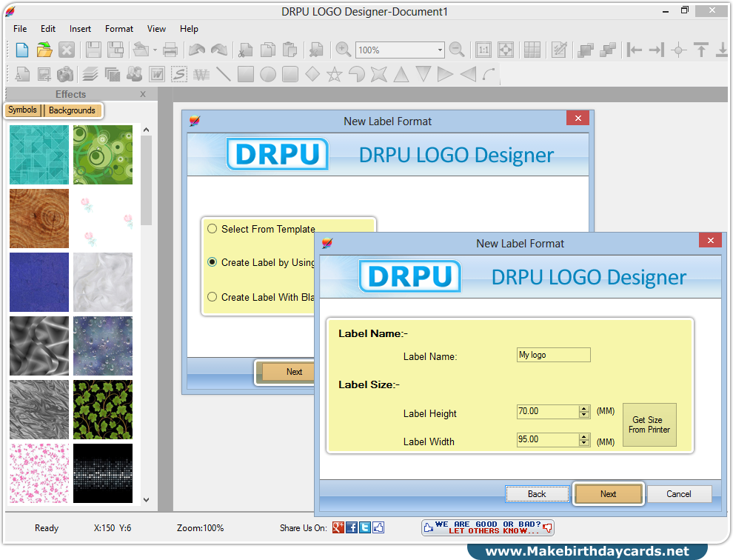
Task: Select the Diamond shape tool
Action: click(312, 74)
